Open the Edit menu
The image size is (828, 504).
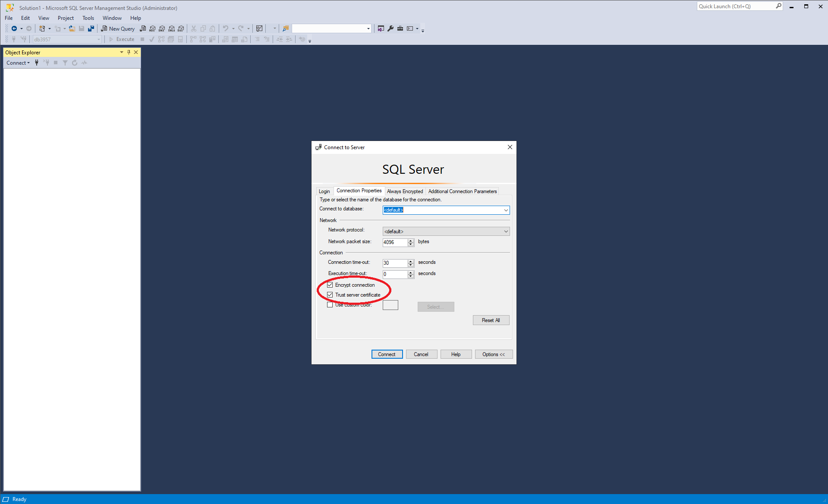[25, 18]
